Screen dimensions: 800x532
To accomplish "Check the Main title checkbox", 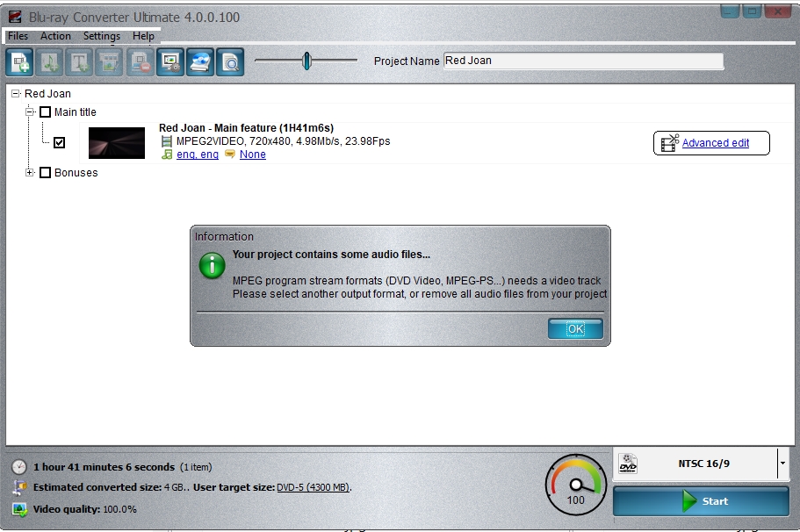I will [46, 112].
